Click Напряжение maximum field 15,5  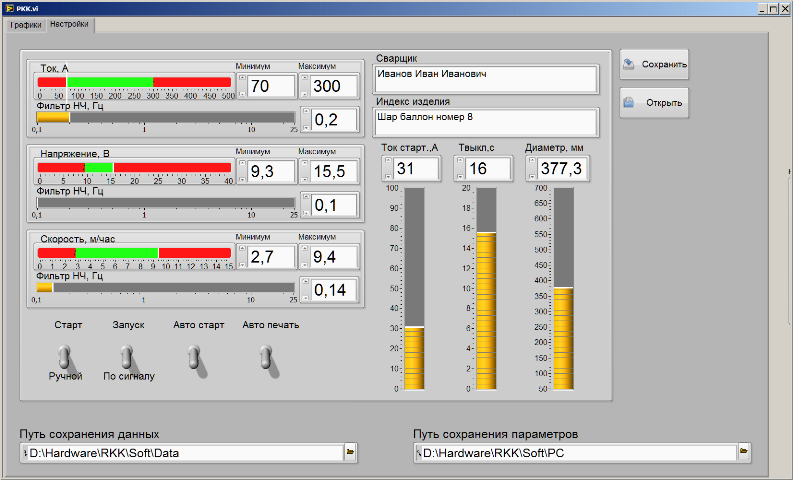tap(334, 171)
